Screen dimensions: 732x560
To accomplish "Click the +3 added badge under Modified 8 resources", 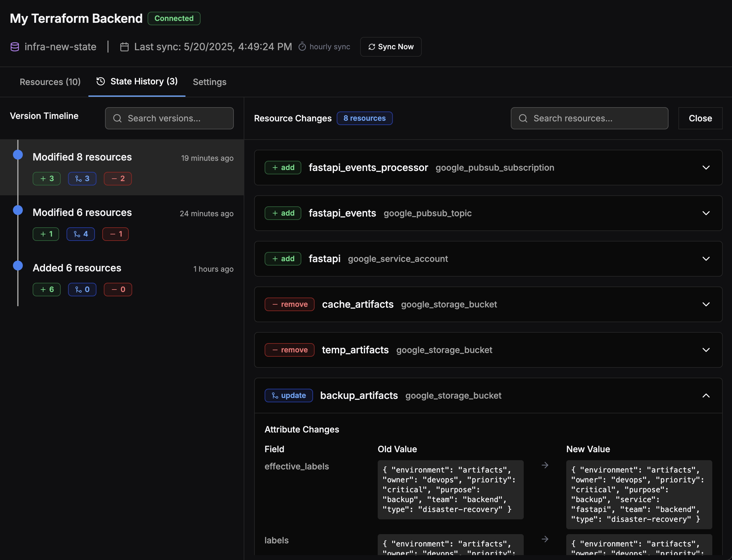I will pyautogui.click(x=47, y=179).
